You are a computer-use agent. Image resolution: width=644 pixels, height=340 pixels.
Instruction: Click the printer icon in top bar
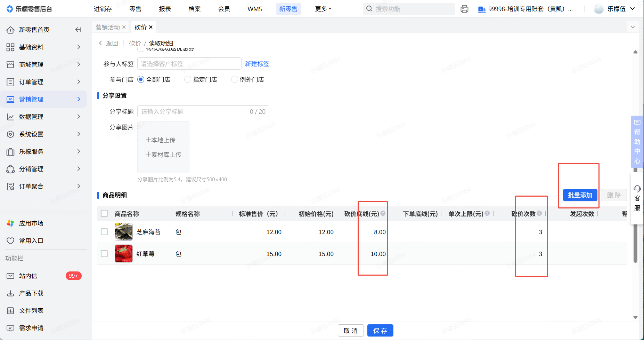464,9
